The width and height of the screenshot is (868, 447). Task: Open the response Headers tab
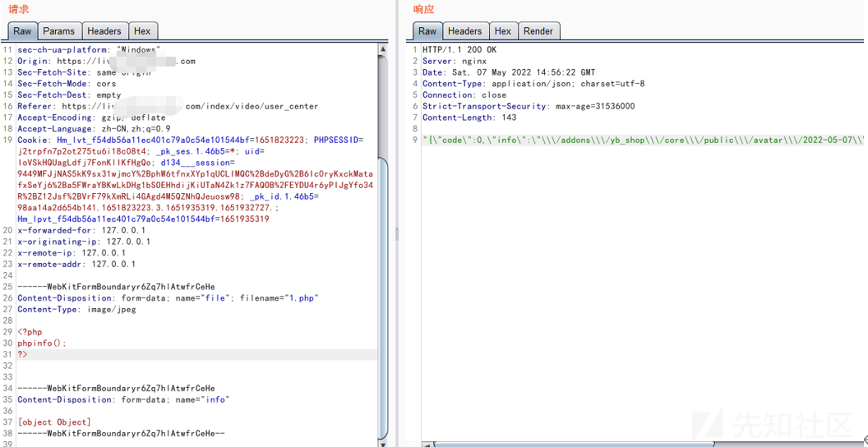click(465, 31)
